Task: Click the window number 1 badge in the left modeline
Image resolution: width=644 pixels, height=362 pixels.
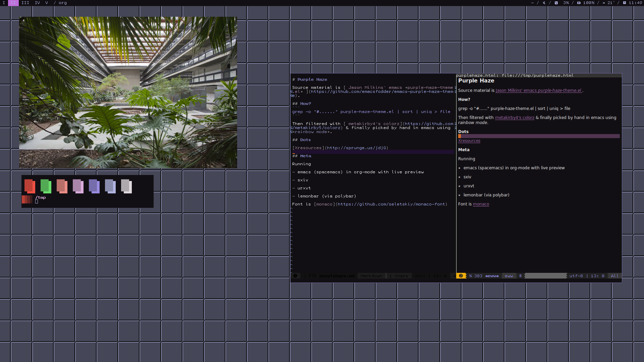Action: (295, 276)
